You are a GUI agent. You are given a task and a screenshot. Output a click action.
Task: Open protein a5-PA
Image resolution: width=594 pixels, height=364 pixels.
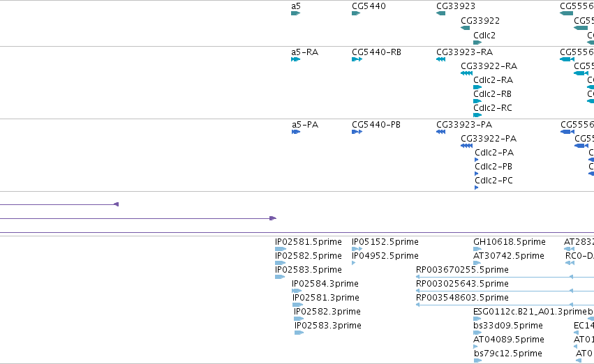coord(296,132)
